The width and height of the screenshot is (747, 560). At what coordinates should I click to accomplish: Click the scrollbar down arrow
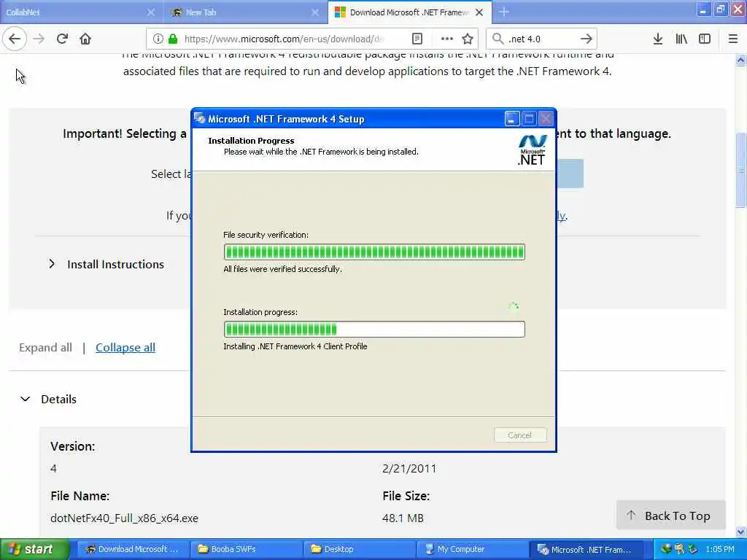pyautogui.click(x=740, y=532)
